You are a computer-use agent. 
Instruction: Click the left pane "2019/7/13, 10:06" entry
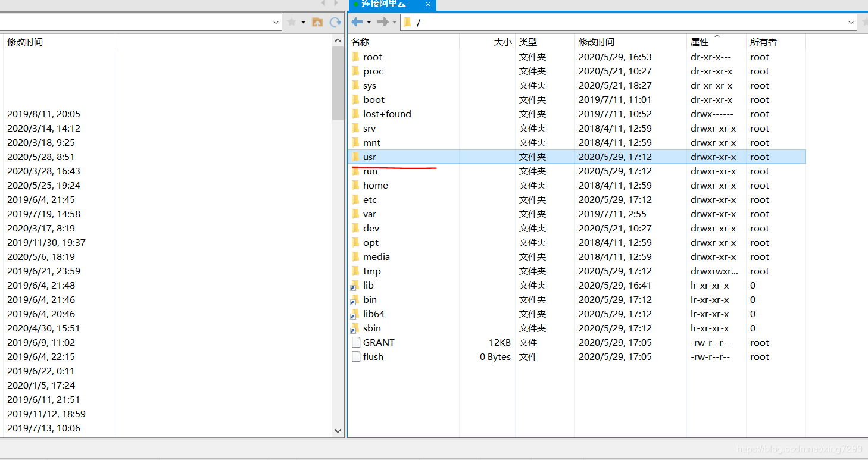coord(43,428)
